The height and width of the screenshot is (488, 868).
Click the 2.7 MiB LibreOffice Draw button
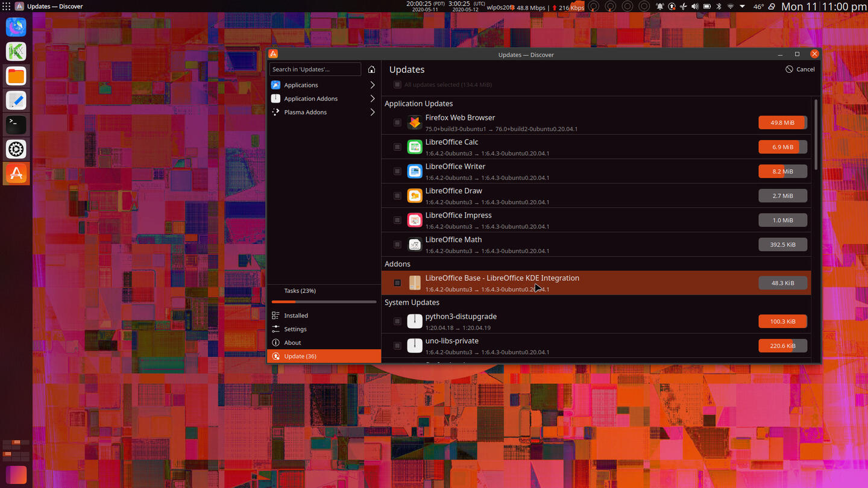(782, 196)
